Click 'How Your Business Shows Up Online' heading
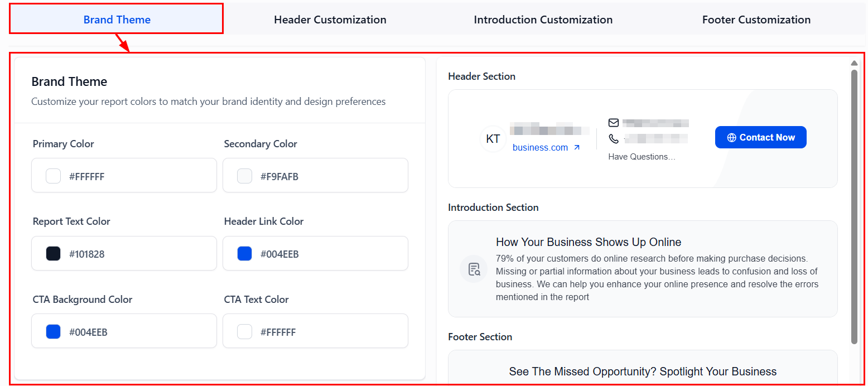 point(589,242)
